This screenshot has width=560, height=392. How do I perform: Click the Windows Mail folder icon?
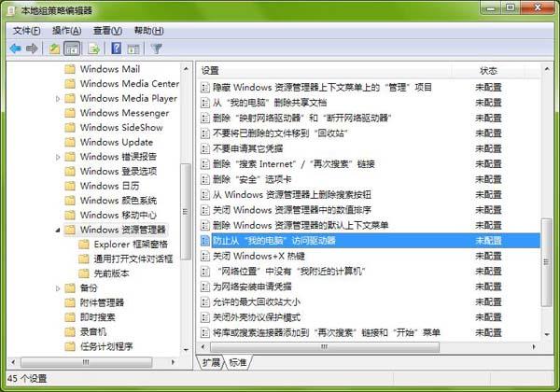click(x=70, y=69)
